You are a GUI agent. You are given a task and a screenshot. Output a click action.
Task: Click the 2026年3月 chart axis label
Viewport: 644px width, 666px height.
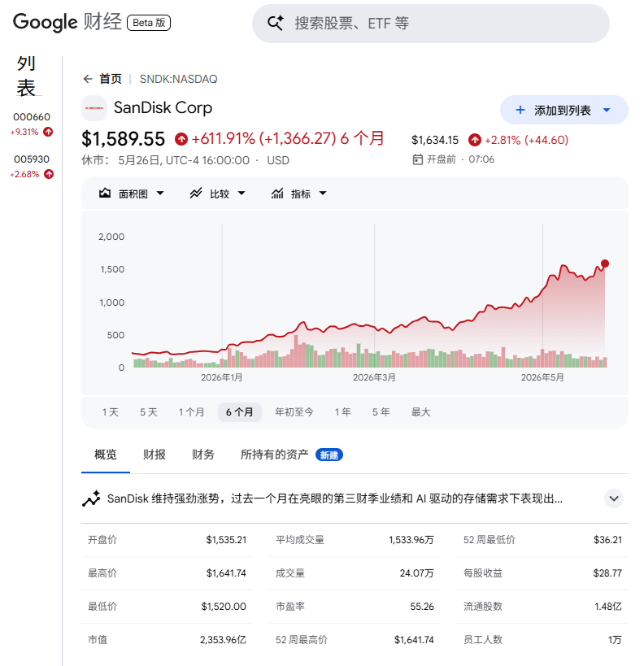tap(374, 377)
